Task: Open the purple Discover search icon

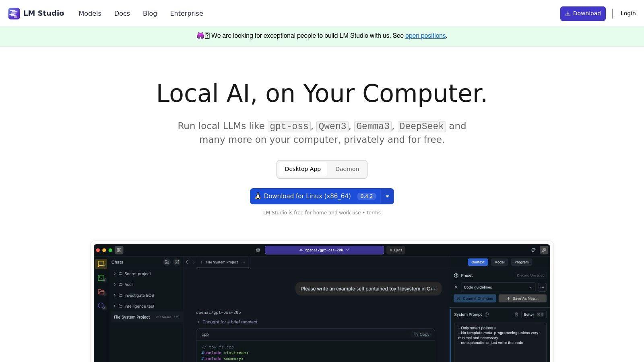Action: (101, 306)
